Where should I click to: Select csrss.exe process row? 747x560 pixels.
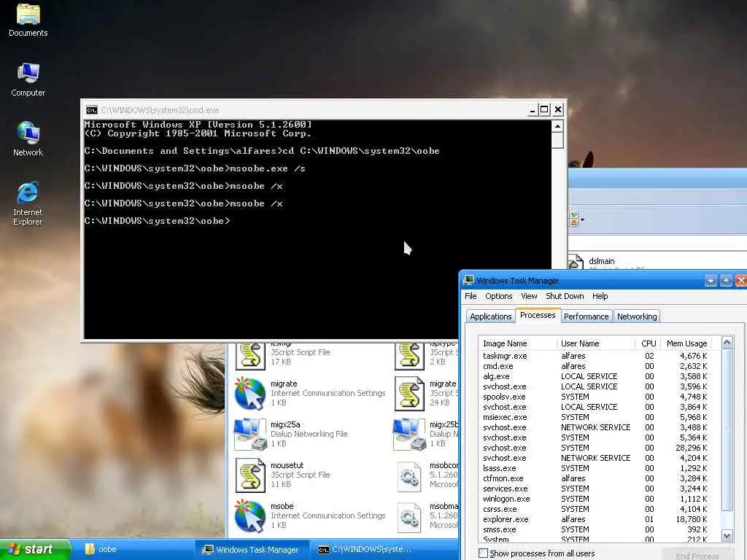pyautogui.click(x=595, y=509)
